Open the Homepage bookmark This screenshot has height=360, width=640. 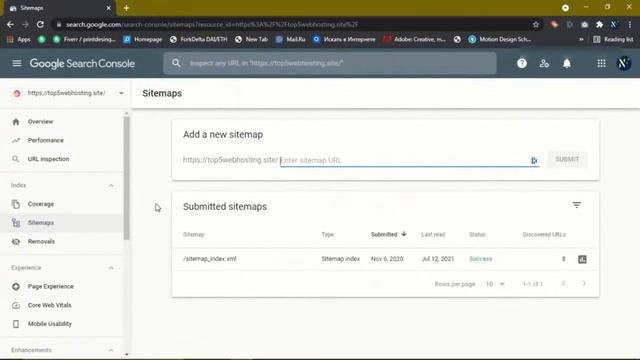143,39
